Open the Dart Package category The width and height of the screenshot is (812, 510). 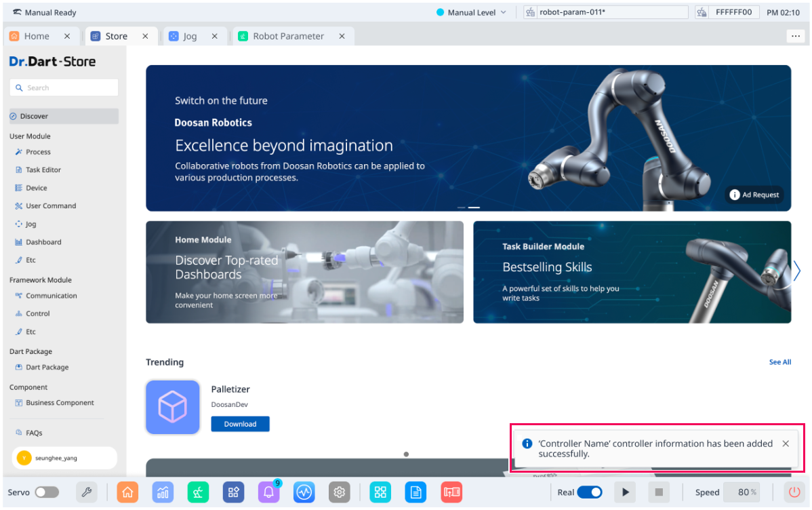[x=42, y=367]
